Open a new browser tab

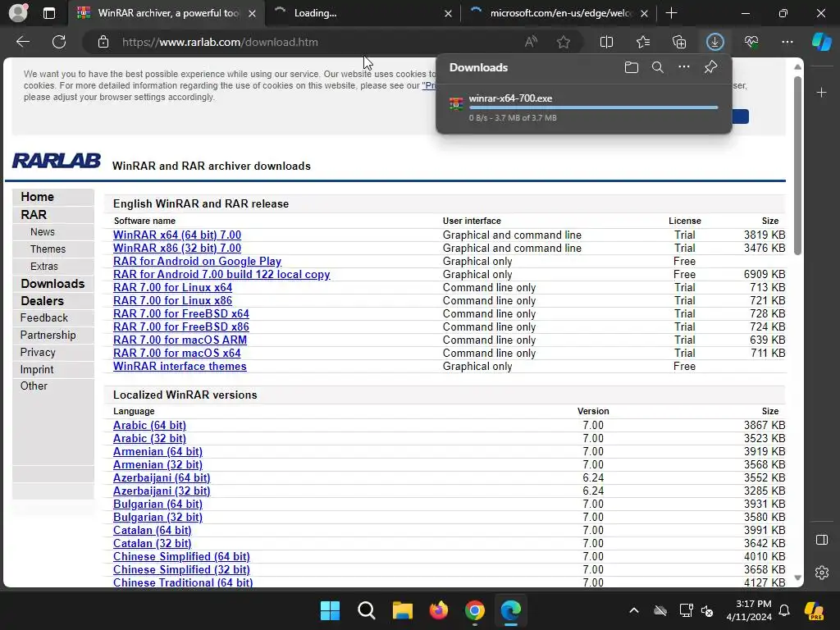[x=671, y=13]
